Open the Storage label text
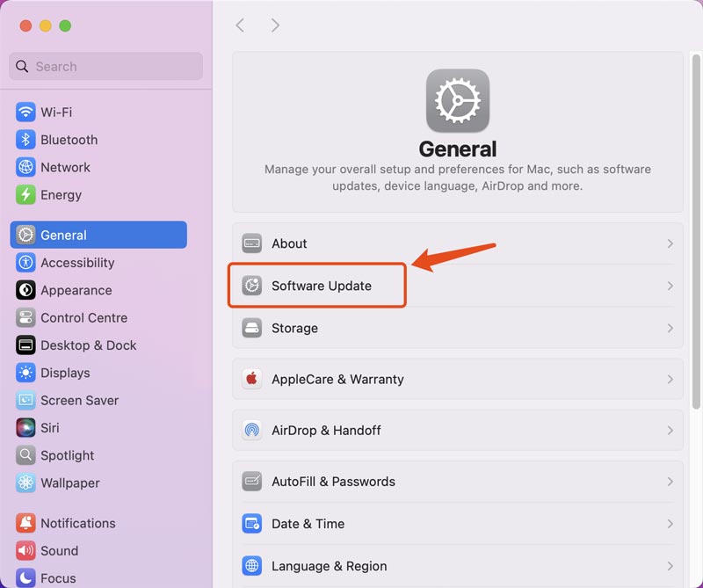Image resolution: width=703 pixels, height=588 pixels. [294, 328]
